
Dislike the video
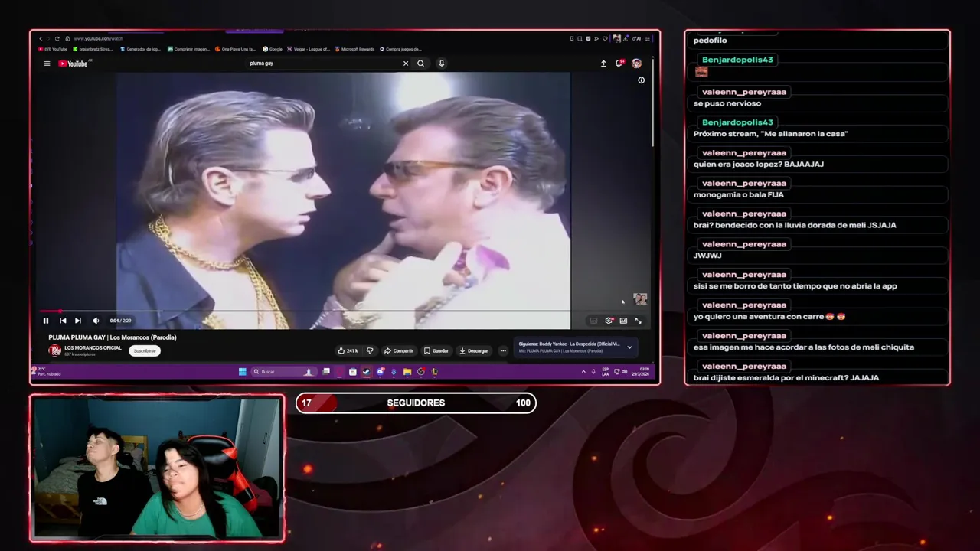point(370,350)
